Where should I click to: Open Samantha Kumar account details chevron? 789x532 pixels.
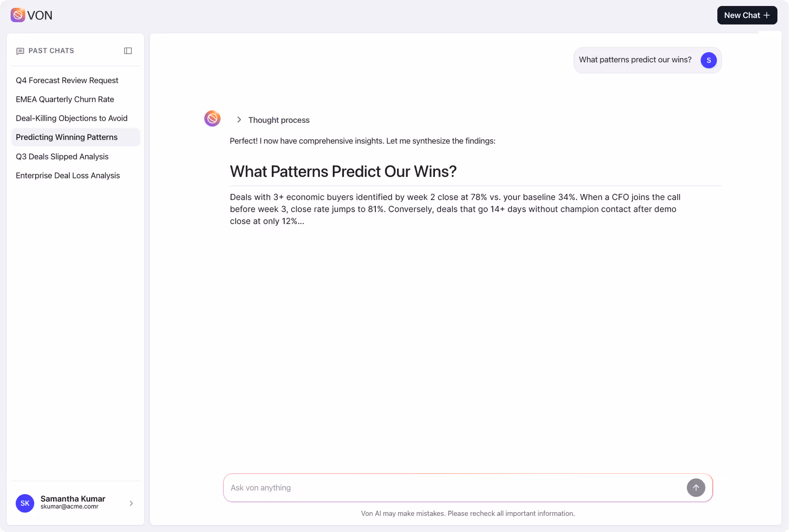point(131,503)
